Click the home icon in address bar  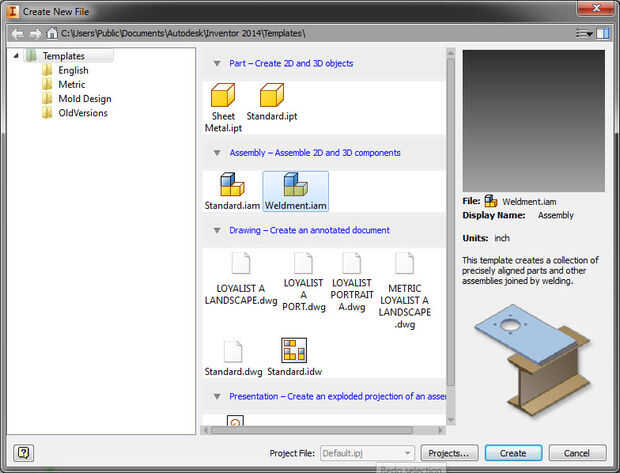pyautogui.click(x=52, y=33)
